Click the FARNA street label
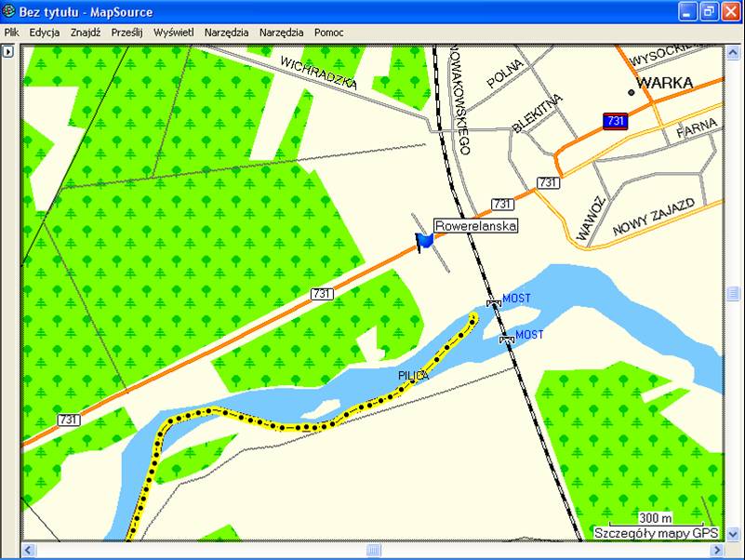 (697, 127)
